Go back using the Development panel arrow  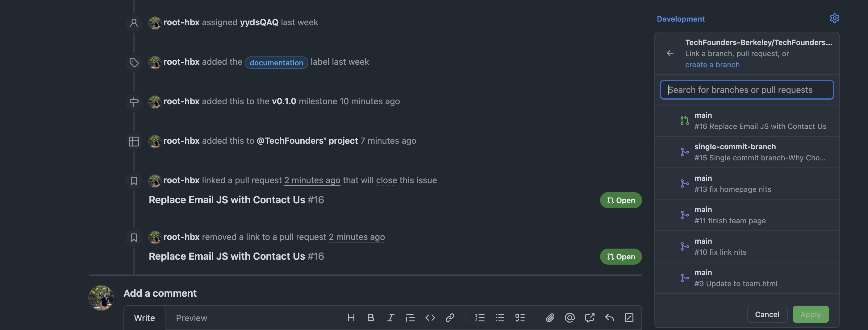[670, 53]
